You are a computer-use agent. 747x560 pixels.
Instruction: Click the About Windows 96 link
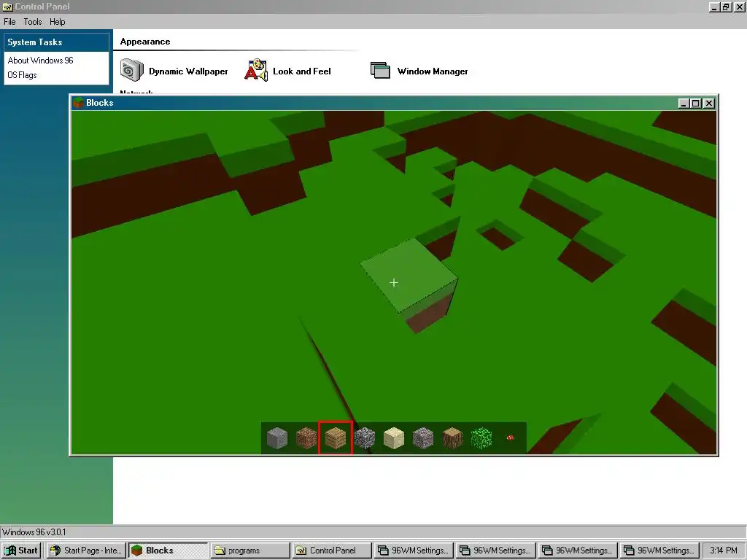[41, 61]
